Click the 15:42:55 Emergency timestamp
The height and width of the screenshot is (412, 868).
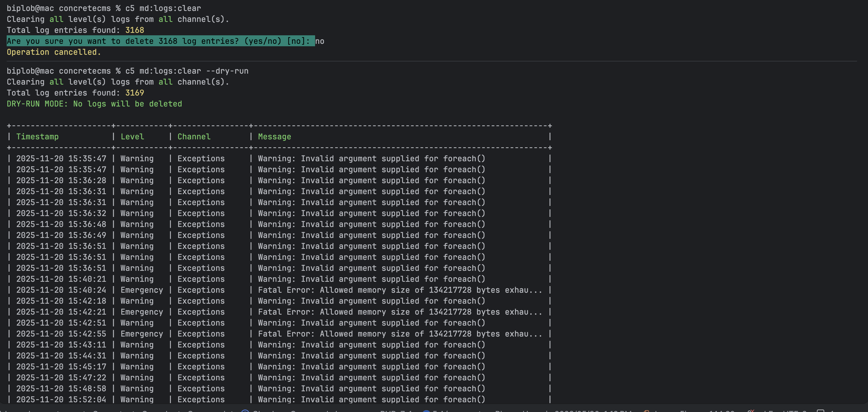click(x=61, y=334)
